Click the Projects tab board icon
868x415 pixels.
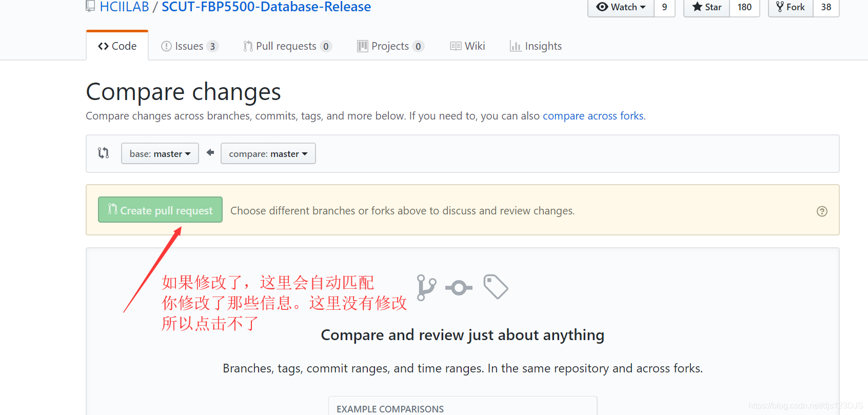click(363, 46)
